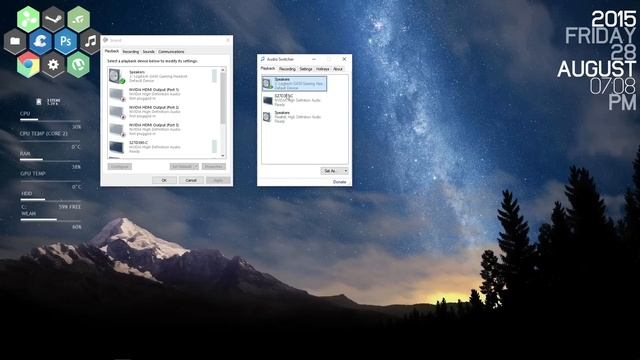Open the settings gear hexagon icon
This screenshot has width=640, height=360.
click(53, 64)
